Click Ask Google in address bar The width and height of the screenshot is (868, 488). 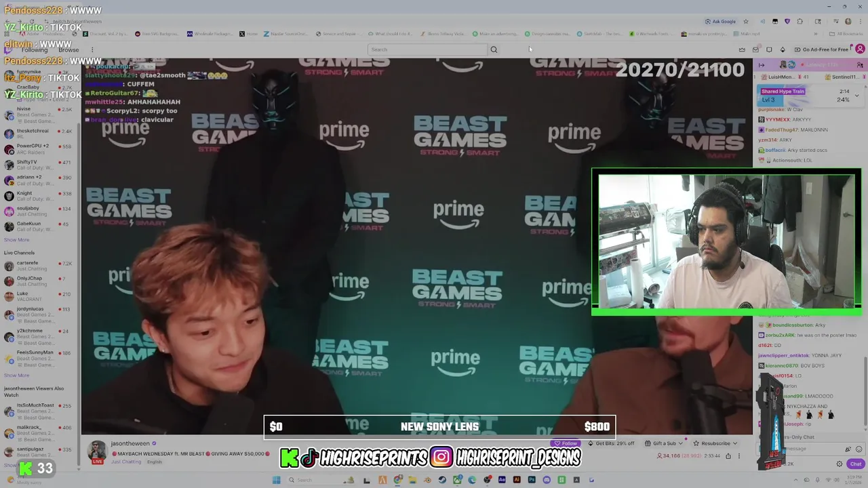720,22
